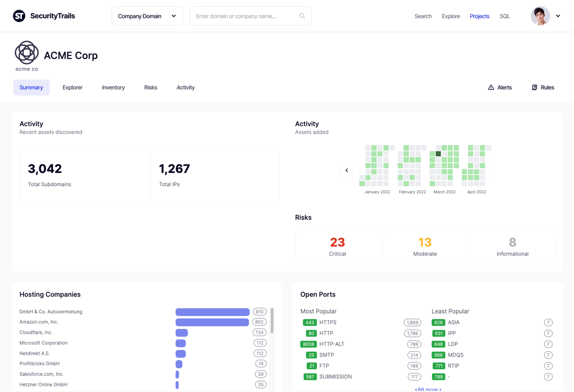
Task: Click the 626 ASIA port badge
Action: tap(438, 322)
